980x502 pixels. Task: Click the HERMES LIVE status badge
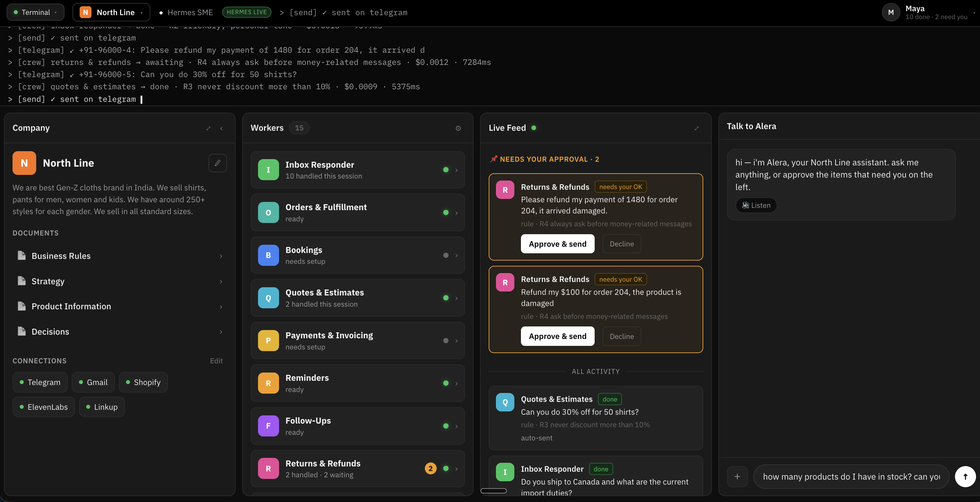tap(246, 12)
